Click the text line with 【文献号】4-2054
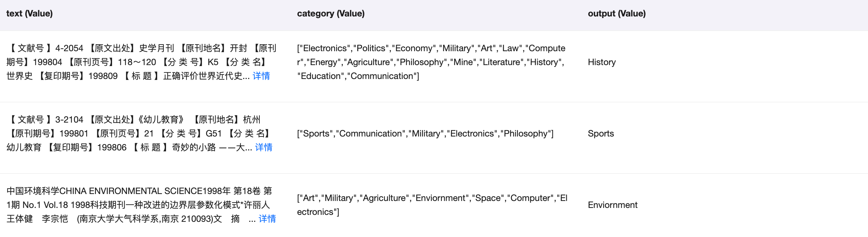This screenshot has height=237, width=868. [141, 48]
